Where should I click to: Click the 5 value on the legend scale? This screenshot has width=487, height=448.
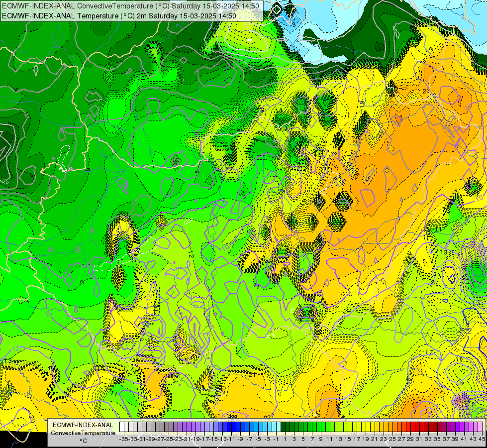tap(303, 439)
